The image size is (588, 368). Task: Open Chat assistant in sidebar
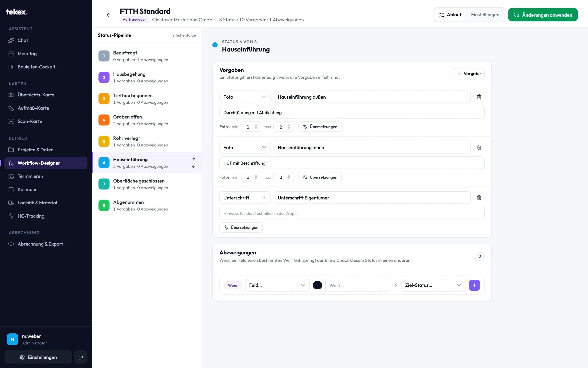pos(46,40)
